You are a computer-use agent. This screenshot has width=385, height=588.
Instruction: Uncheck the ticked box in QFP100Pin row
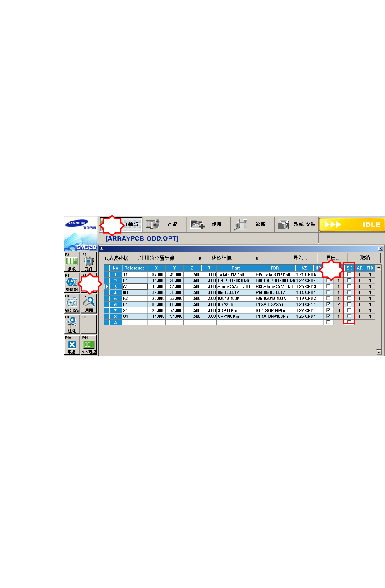click(328, 316)
